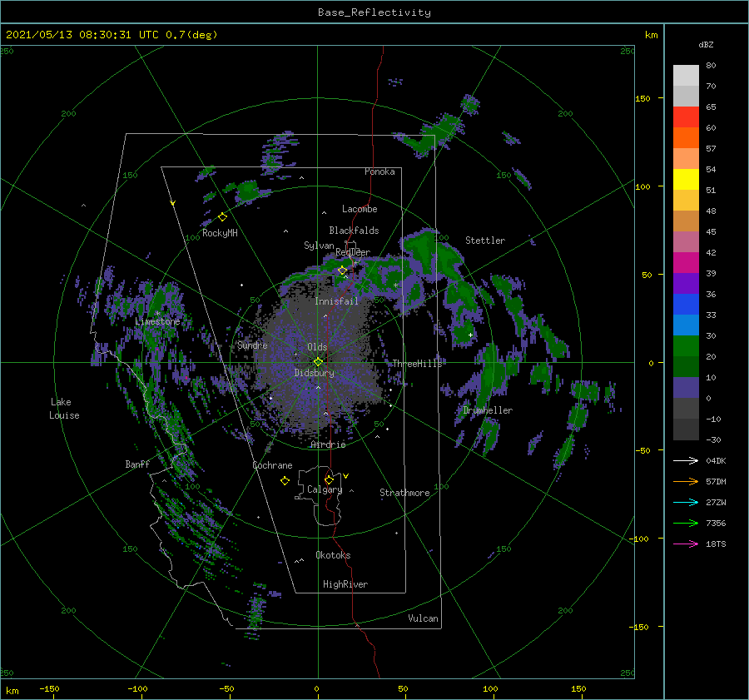Click the Sylvan label on the map
This screenshot has height=700, width=749.
click(319, 246)
